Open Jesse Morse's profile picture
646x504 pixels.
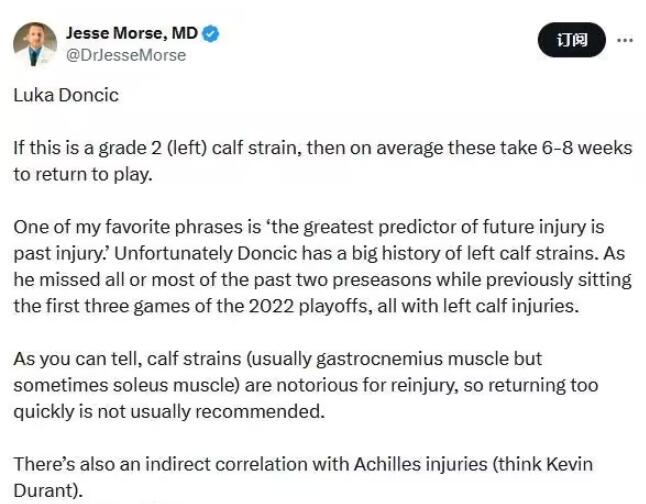35,44
